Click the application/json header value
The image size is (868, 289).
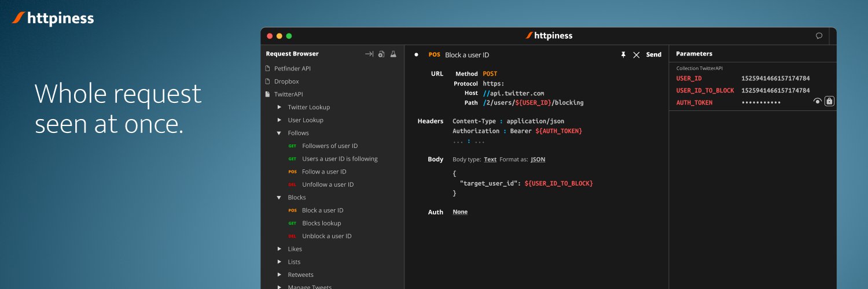pyautogui.click(x=535, y=121)
